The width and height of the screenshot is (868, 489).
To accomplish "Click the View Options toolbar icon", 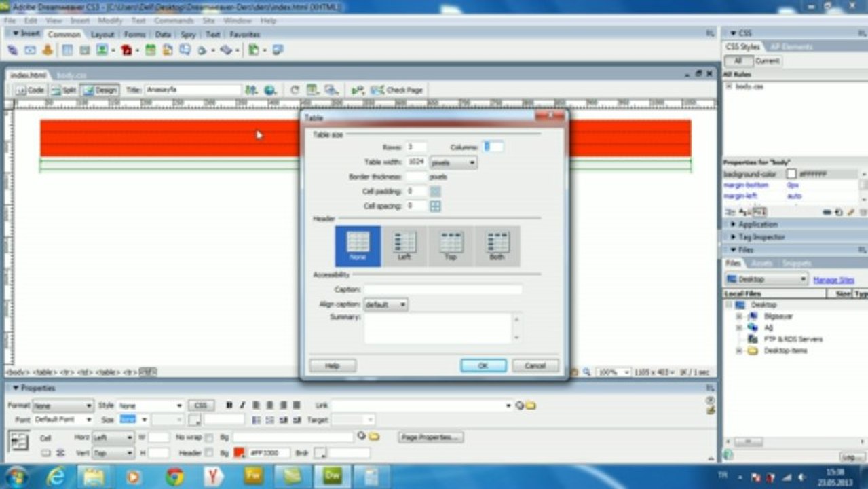I will pyautogui.click(x=312, y=90).
